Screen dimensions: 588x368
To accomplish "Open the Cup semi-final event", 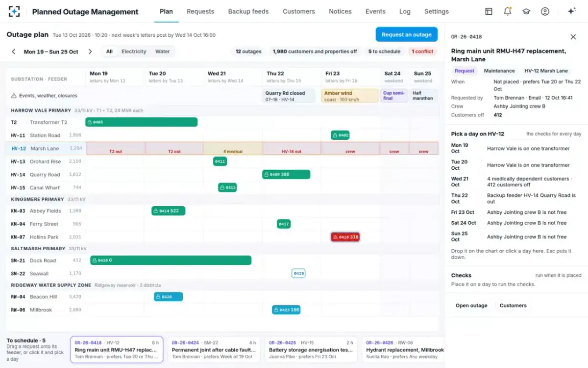I will 394,96.
